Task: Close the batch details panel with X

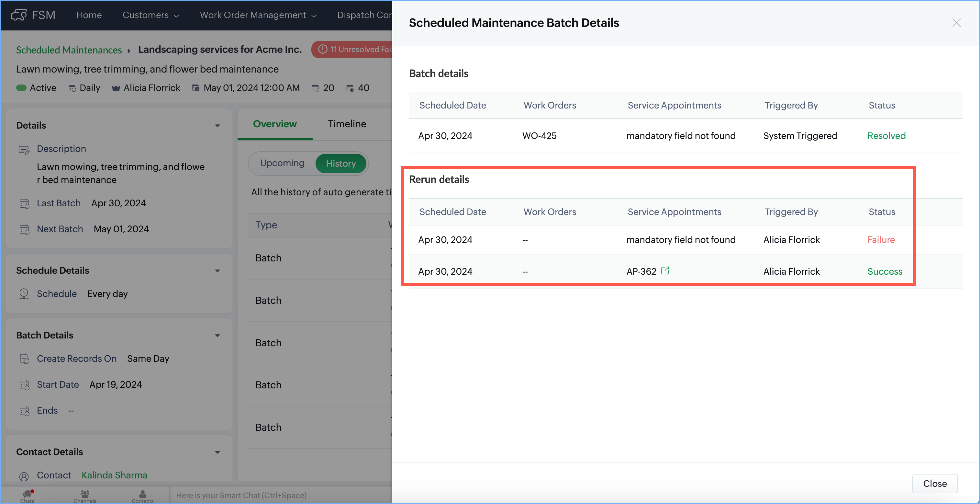Action: point(956,23)
